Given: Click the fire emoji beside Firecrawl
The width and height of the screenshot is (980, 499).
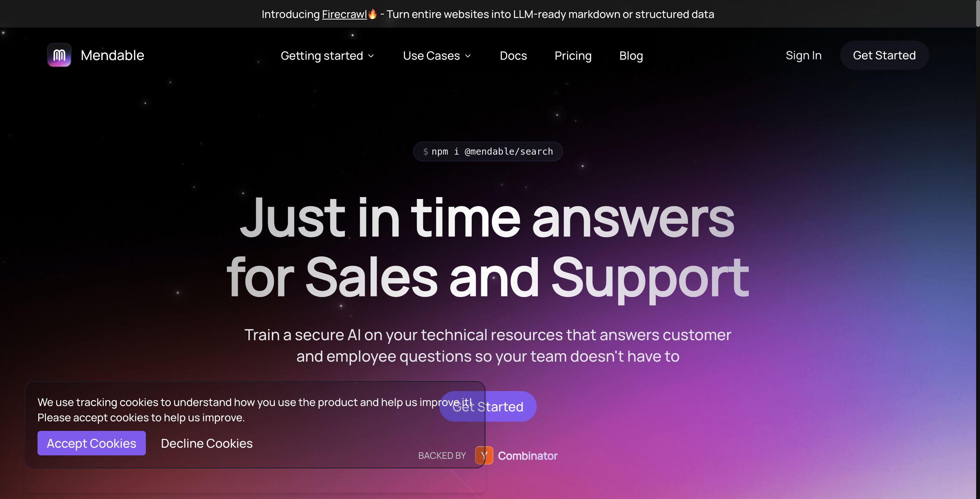Looking at the screenshot, I should (372, 14).
